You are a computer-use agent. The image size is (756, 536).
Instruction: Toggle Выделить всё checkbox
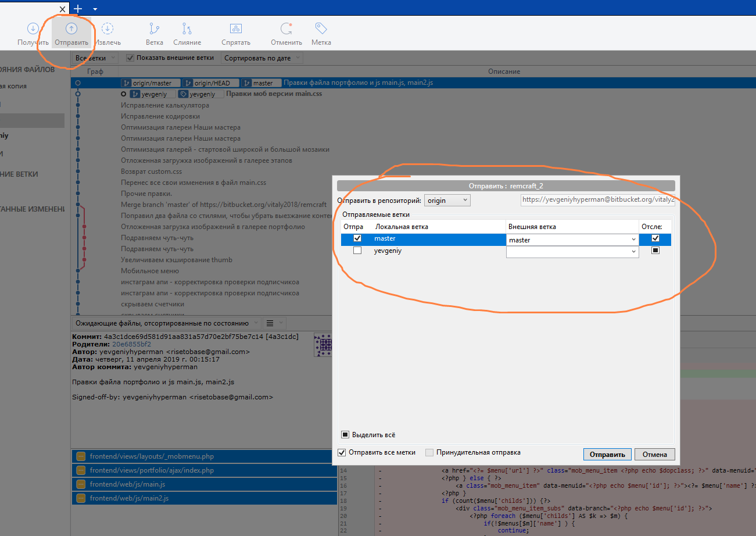click(345, 434)
